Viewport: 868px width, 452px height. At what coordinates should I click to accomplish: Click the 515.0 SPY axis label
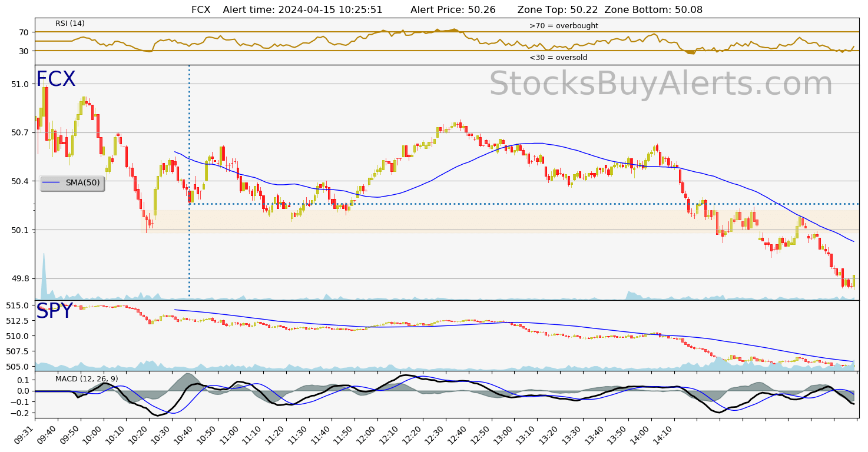click(17, 305)
